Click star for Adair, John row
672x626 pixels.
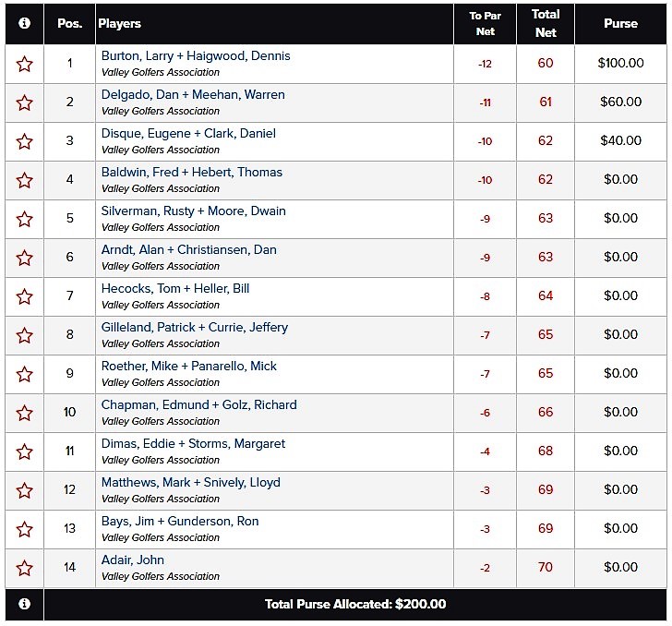24,569
